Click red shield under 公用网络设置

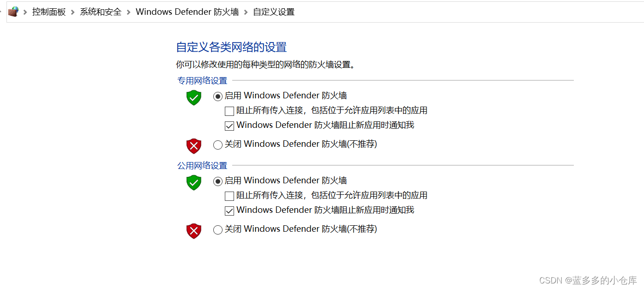[x=194, y=231]
